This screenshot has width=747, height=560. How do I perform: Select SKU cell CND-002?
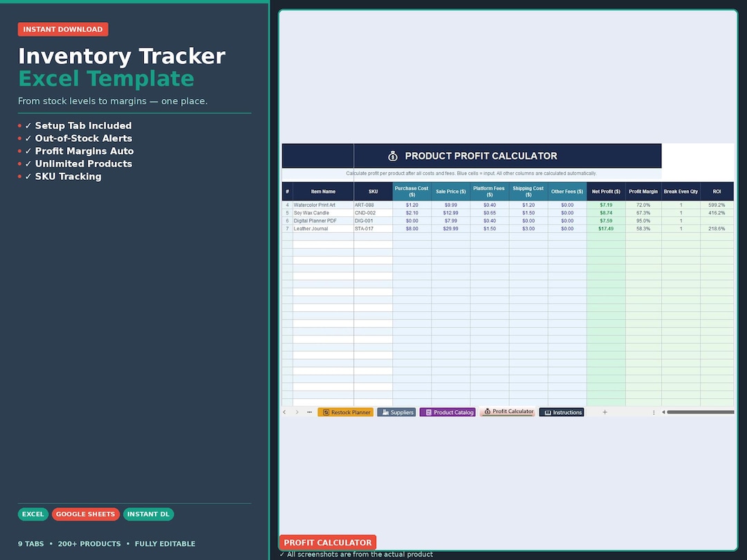point(373,213)
